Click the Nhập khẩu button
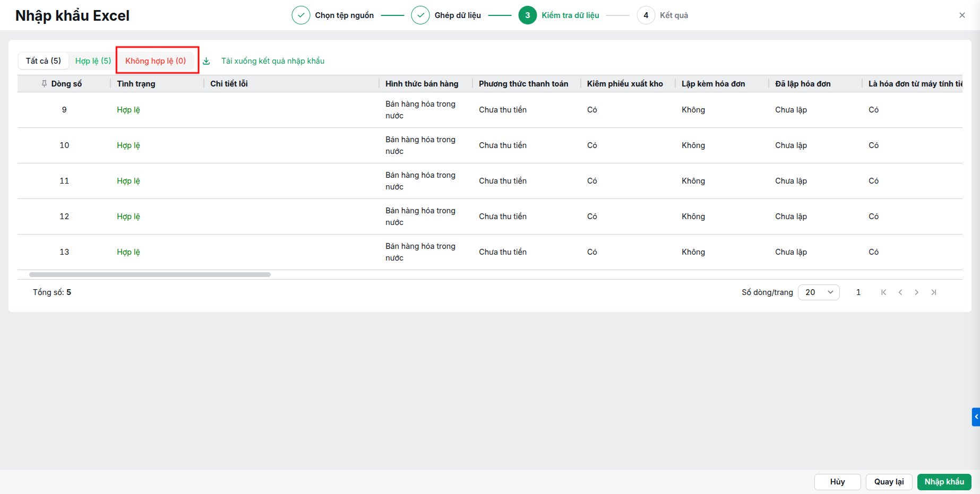Screen dimensions: 980x494 (944, 482)
